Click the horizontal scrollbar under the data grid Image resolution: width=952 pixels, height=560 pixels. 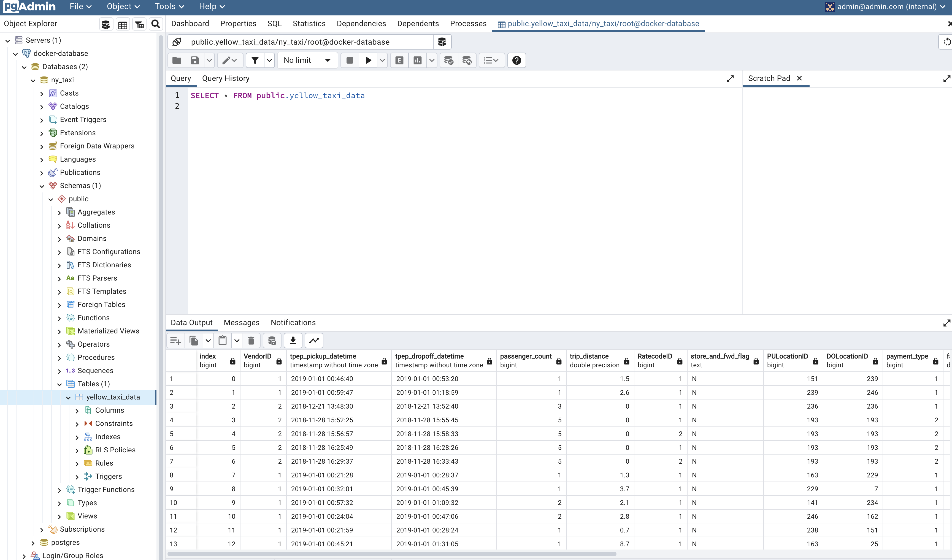(392, 554)
